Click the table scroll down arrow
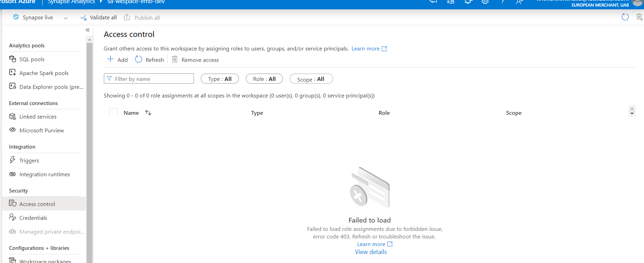644x263 pixels. (632, 114)
